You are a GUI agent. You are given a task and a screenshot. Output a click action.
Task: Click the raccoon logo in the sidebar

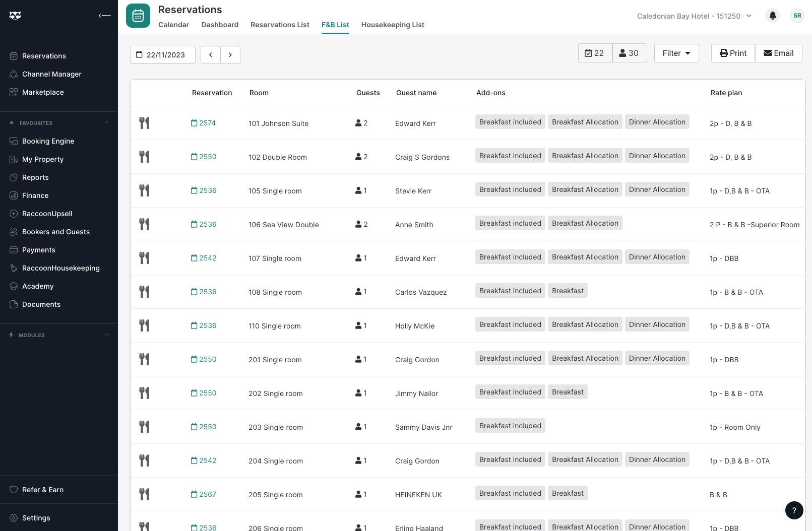click(x=15, y=16)
